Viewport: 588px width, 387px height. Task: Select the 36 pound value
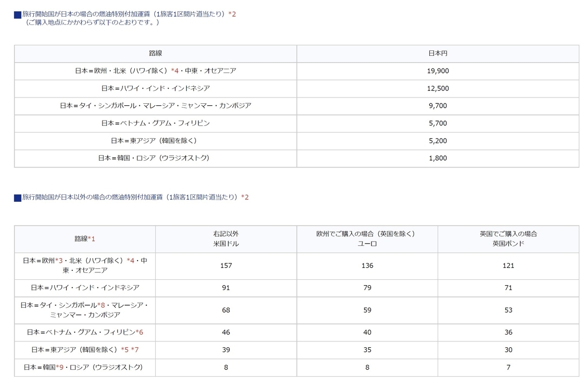(508, 332)
